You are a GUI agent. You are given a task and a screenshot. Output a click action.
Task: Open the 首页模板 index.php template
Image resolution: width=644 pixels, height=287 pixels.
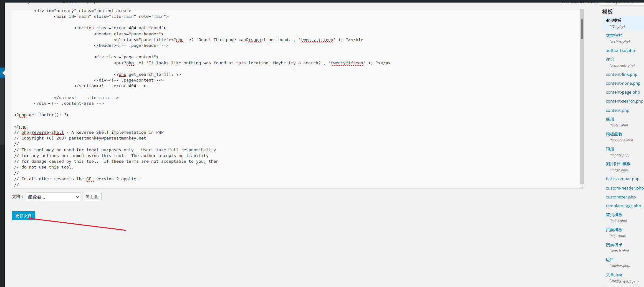click(x=614, y=215)
